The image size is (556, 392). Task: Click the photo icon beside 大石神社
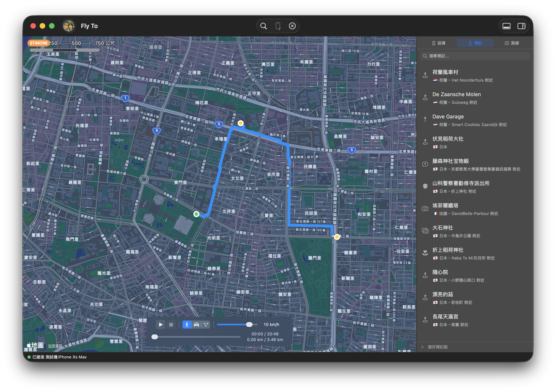click(425, 231)
